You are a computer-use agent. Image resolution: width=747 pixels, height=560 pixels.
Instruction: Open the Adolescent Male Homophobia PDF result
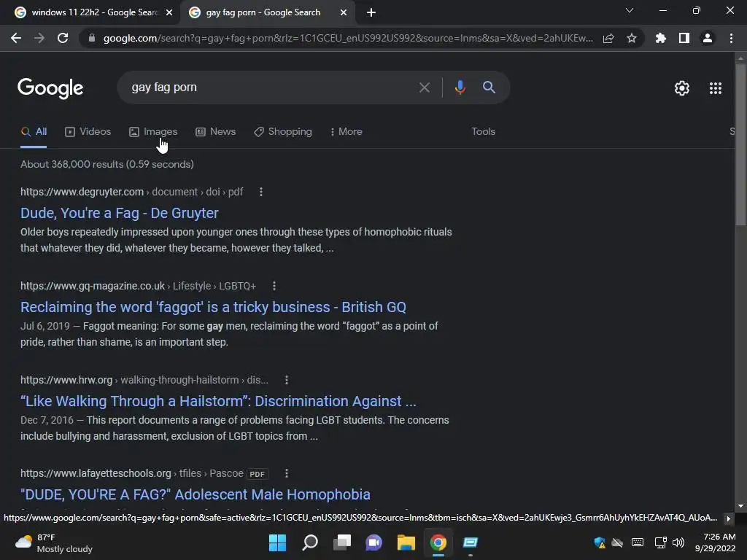click(196, 494)
